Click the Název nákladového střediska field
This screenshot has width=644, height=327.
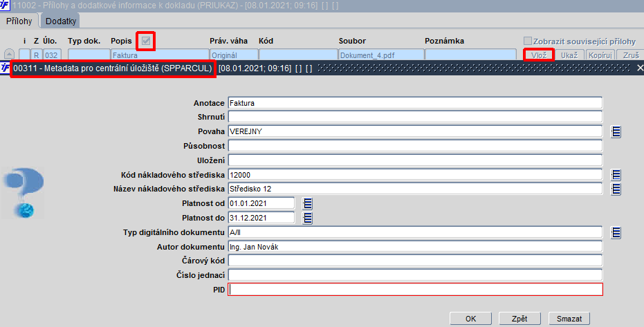click(x=415, y=189)
